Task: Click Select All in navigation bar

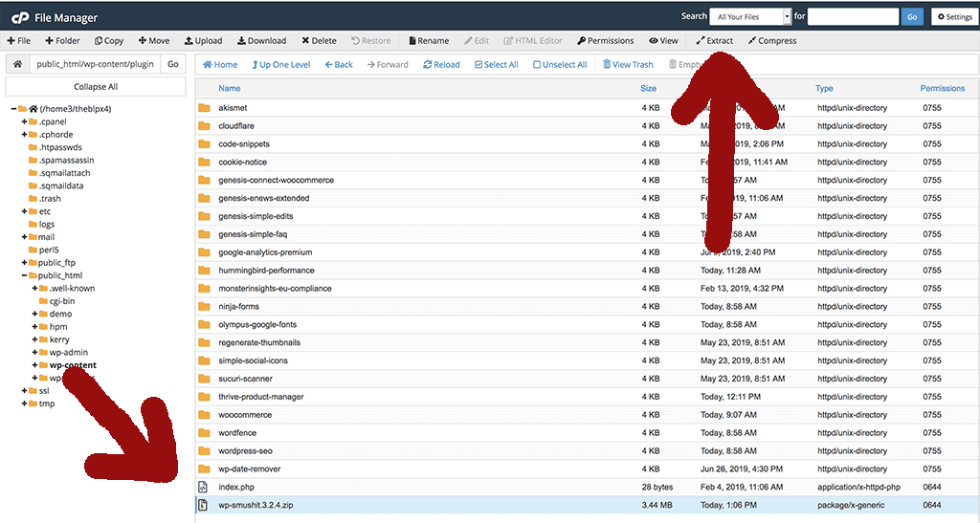Action: tap(496, 65)
